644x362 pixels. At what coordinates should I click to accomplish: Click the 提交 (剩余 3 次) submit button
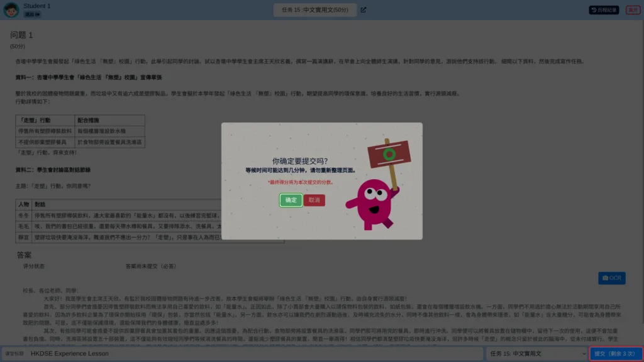coord(616,353)
